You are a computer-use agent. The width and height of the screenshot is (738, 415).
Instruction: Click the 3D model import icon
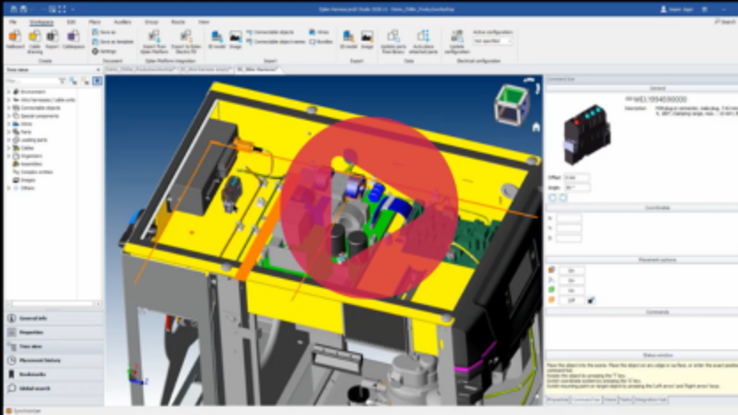click(217, 38)
